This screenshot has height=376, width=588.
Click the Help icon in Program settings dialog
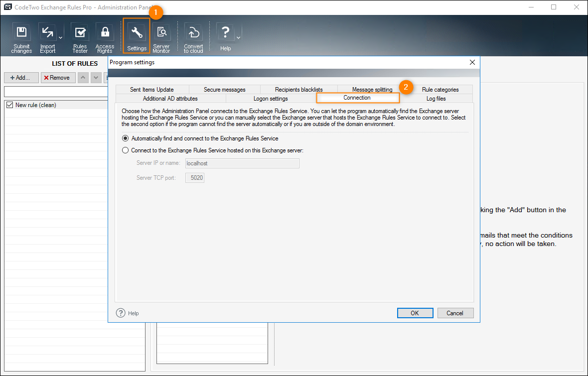point(121,313)
